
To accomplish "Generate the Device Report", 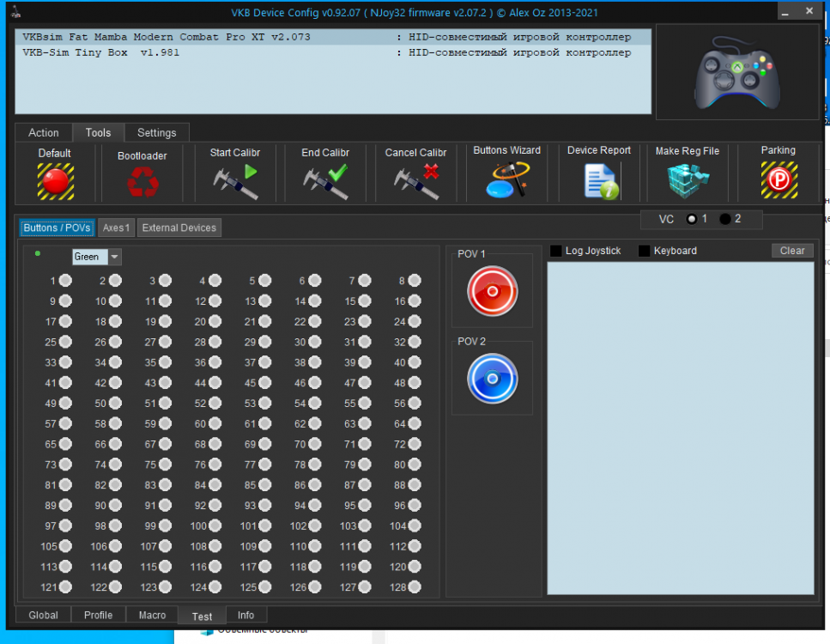I will tap(600, 180).
